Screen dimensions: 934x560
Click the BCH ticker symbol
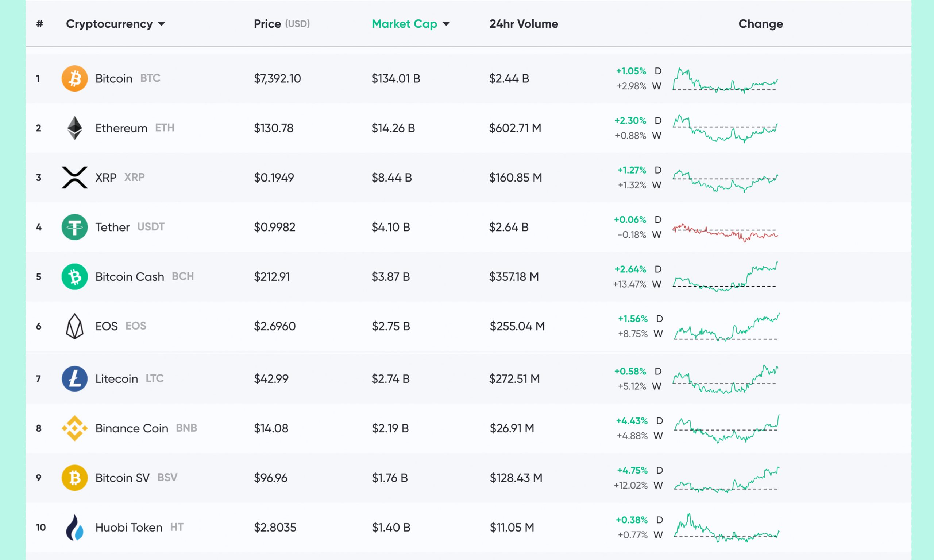click(183, 276)
